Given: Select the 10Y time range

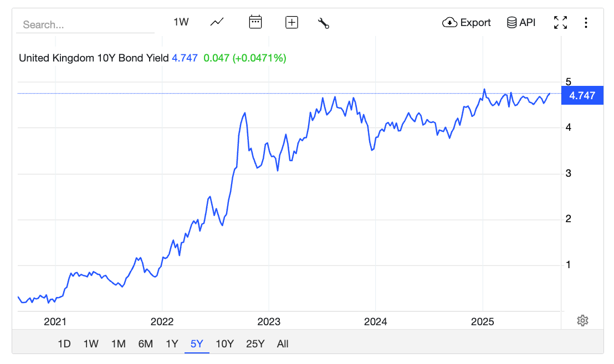Looking at the screenshot, I should 224,344.
